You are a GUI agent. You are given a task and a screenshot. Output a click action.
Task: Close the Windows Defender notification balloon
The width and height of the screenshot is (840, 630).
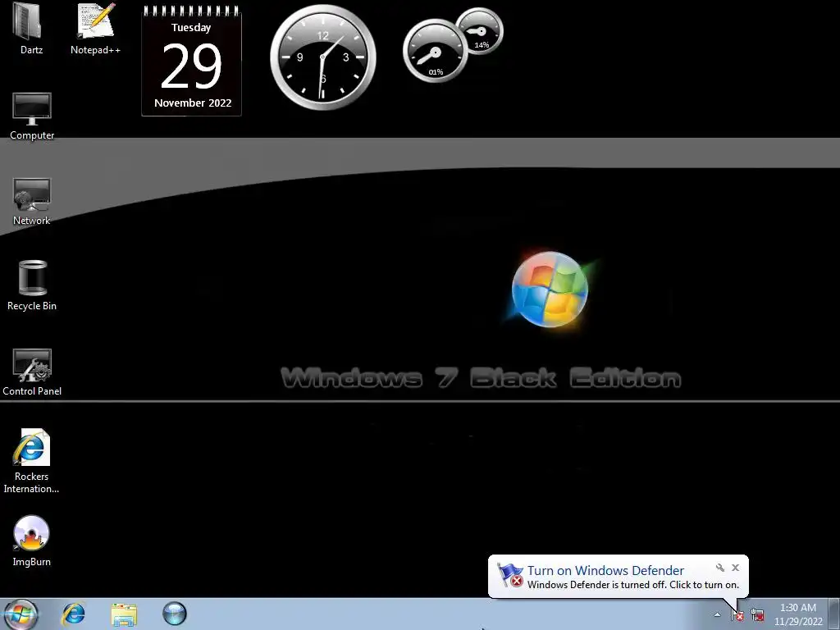coord(736,568)
